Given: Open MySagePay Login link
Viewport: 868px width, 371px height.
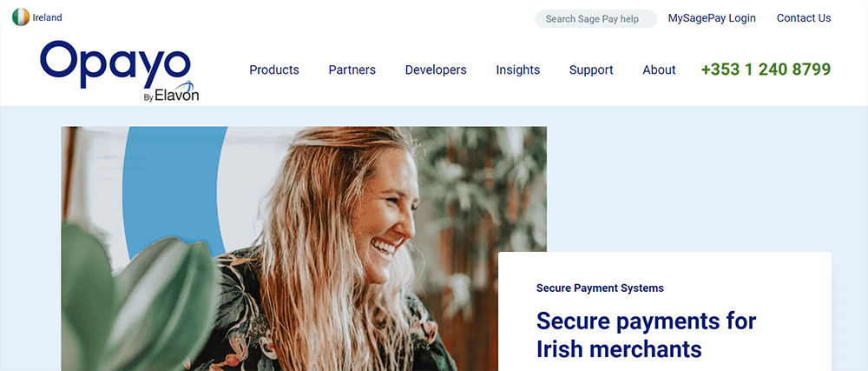Looking at the screenshot, I should pos(712,18).
